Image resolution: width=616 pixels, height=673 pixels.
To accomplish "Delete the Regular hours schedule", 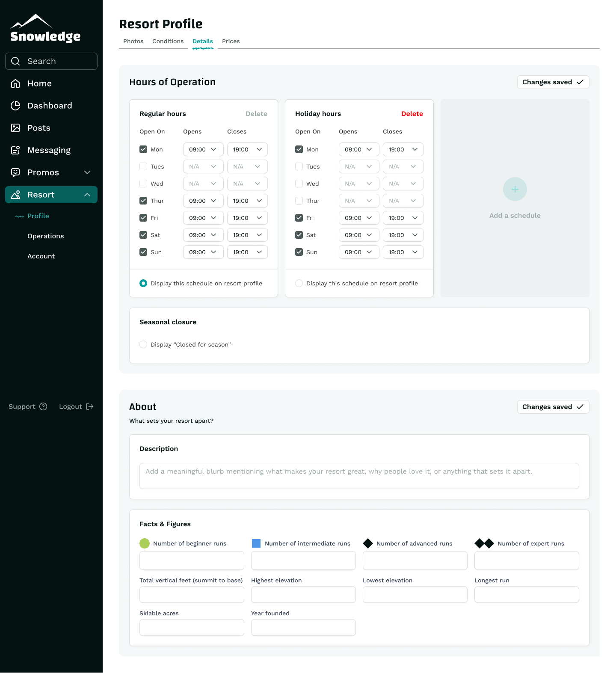I will 256,114.
